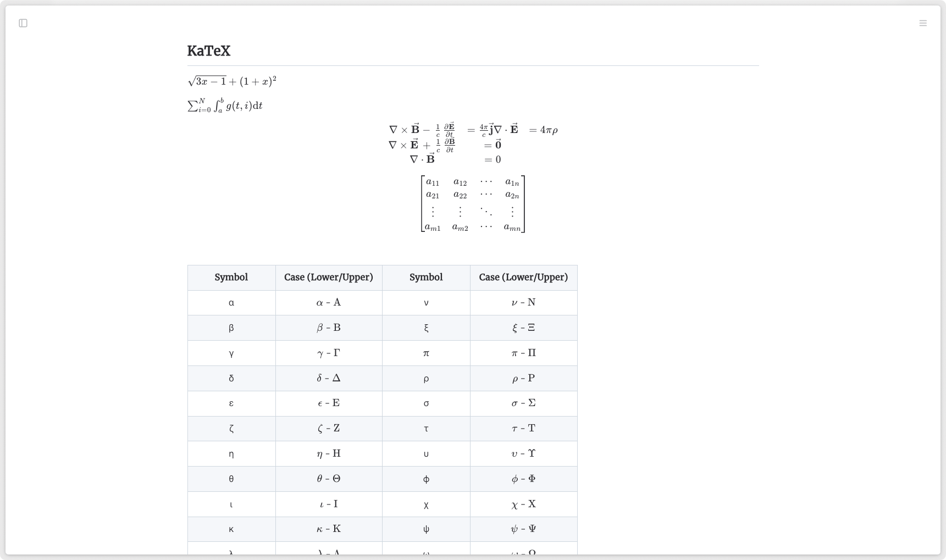
Task: Select the 'φ - Φ' table cell
Action: coord(523,479)
